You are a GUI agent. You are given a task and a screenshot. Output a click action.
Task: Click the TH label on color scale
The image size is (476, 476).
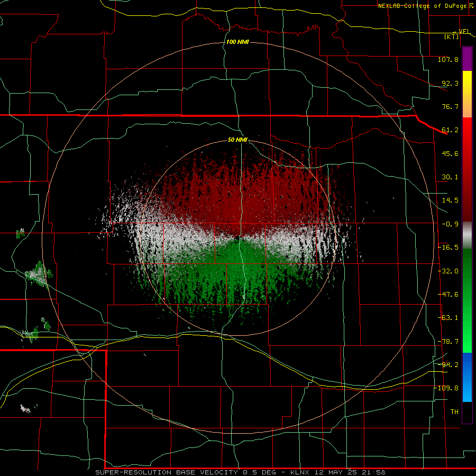454,412
